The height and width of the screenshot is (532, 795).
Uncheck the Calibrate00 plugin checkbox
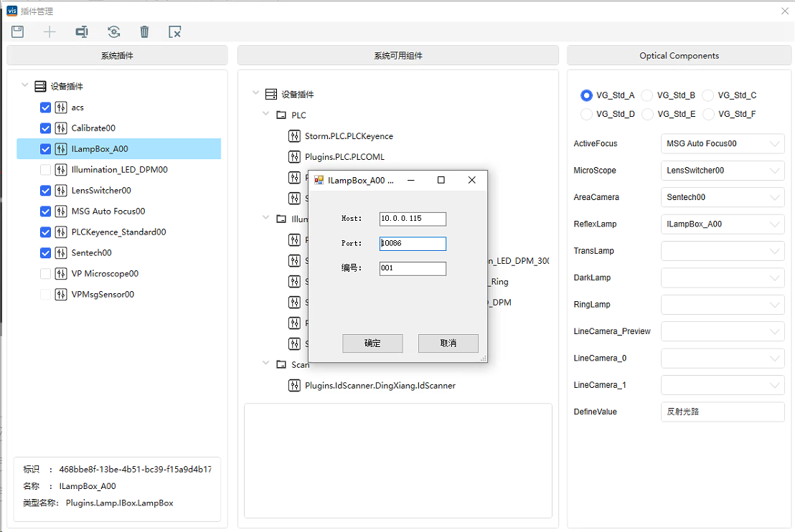pyautogui.click(x=46, y=128)
